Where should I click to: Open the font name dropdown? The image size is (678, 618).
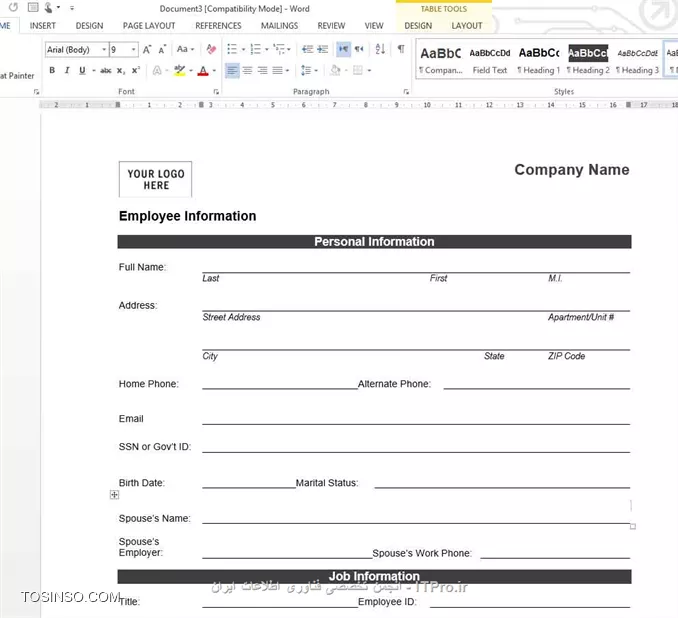click(x=104, y=49)
